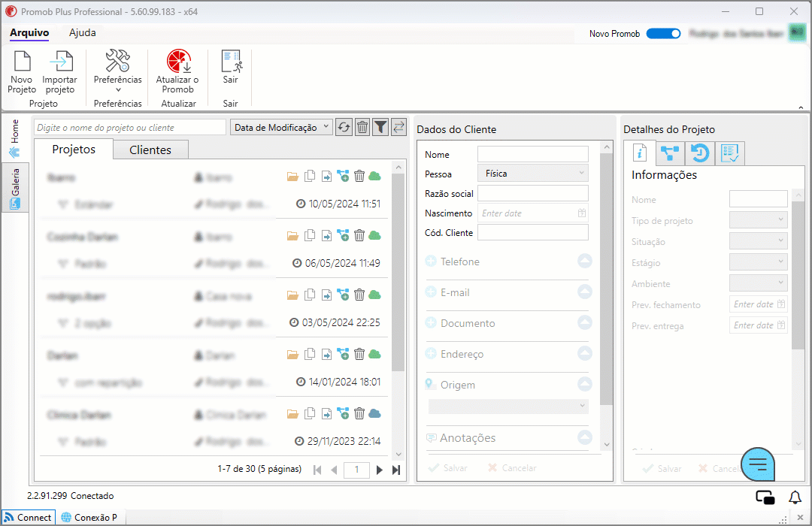Open the project structure tree tab icon
Image resolution: width=812 pixels, height=526 pixels.
(670, 153)
